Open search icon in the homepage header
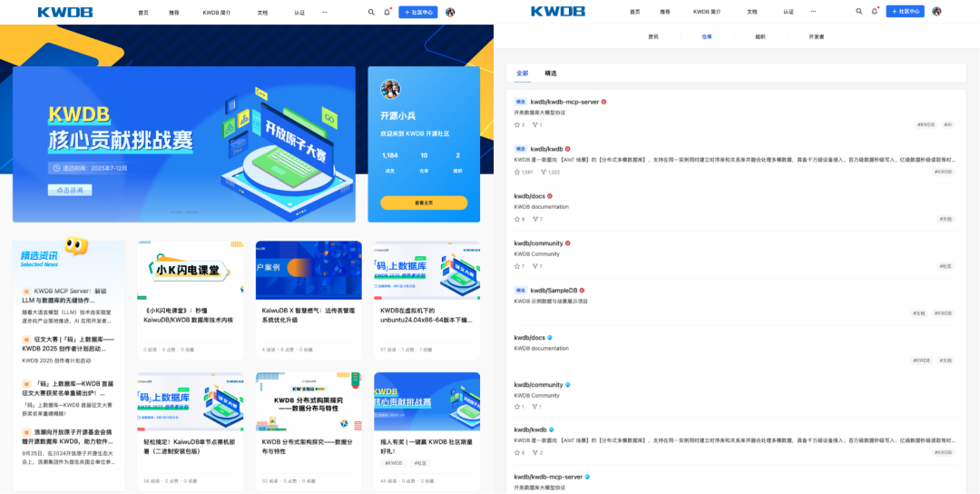Viewport: 980px width, 494px height. coord(371,12)
